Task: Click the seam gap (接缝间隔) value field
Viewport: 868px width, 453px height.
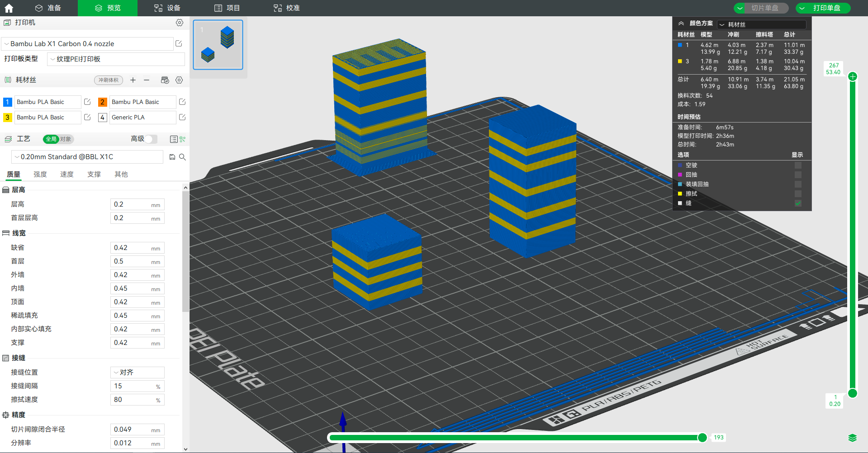Action: [x=138, y=386]
